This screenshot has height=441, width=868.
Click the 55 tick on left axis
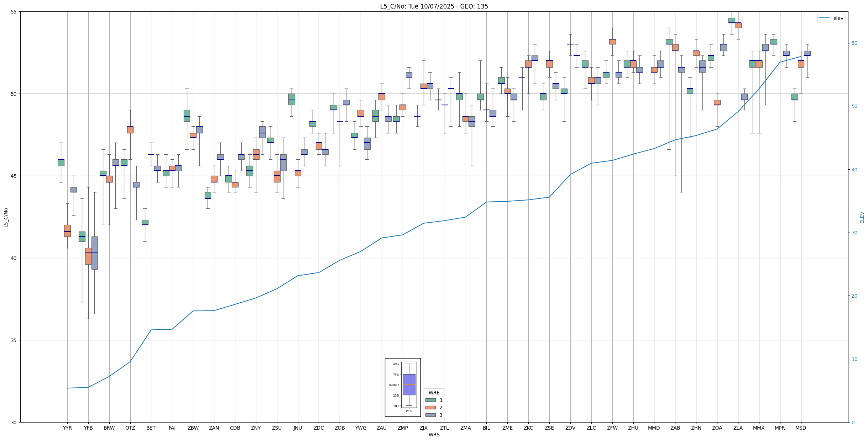pos(14,12)
